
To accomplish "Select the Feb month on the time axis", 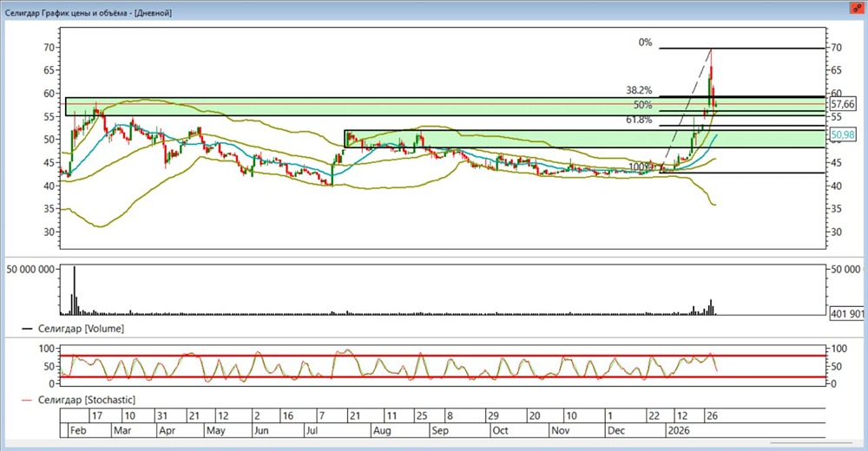I will click(x=77, y=430).
